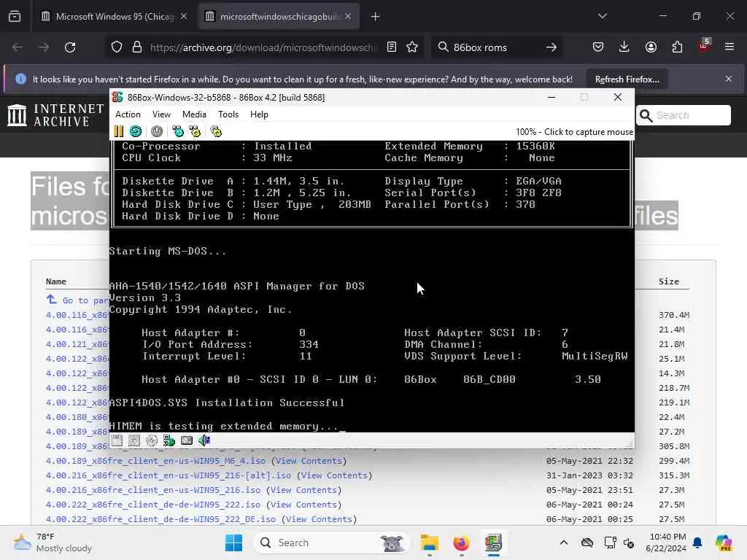
Task: Open WIN95_M6_4.iso file link
Action: [x=156, y=461]
